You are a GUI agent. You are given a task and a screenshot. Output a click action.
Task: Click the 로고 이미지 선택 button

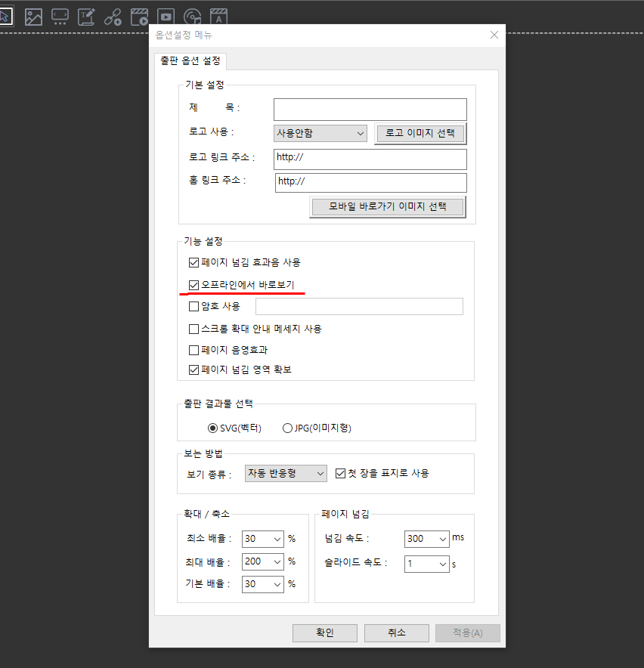click(420, 134)
